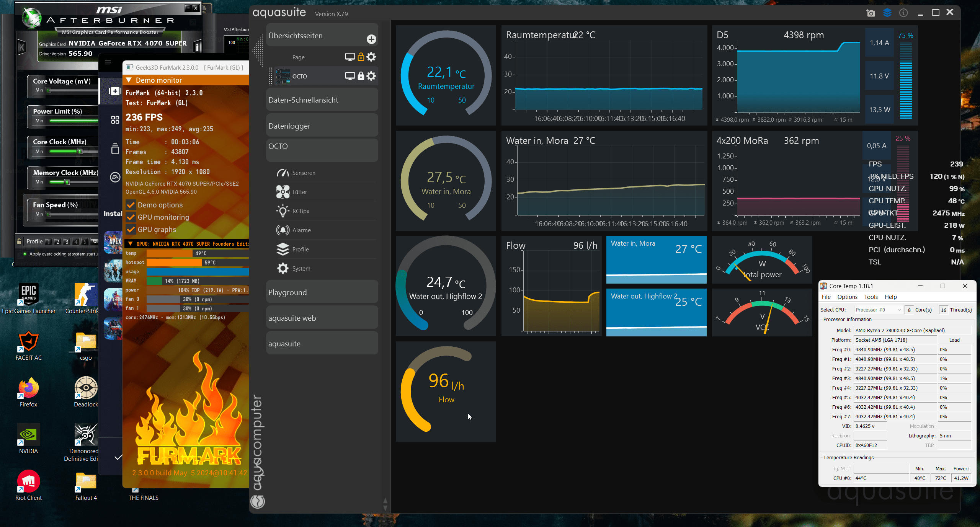The width and height of the screenshot is (980, 527).
Task: Open the hamburger menu in EA app
Action: (108, 62)
